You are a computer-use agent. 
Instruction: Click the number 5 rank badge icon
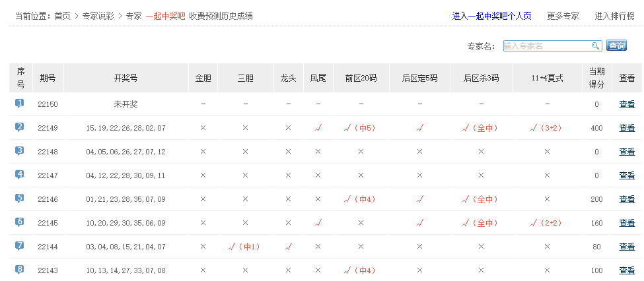click(x=20, y=198)
